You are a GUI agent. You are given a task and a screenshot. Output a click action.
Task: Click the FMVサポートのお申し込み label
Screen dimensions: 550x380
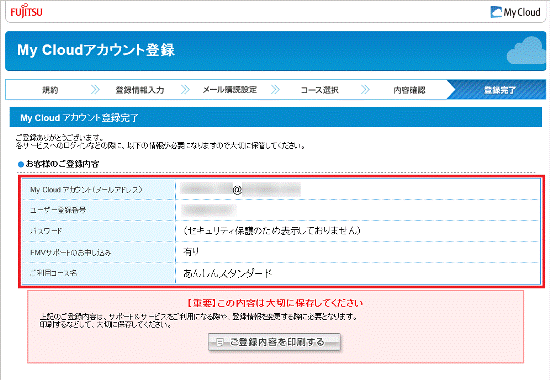pyautogui.click(x=71, y=252)
